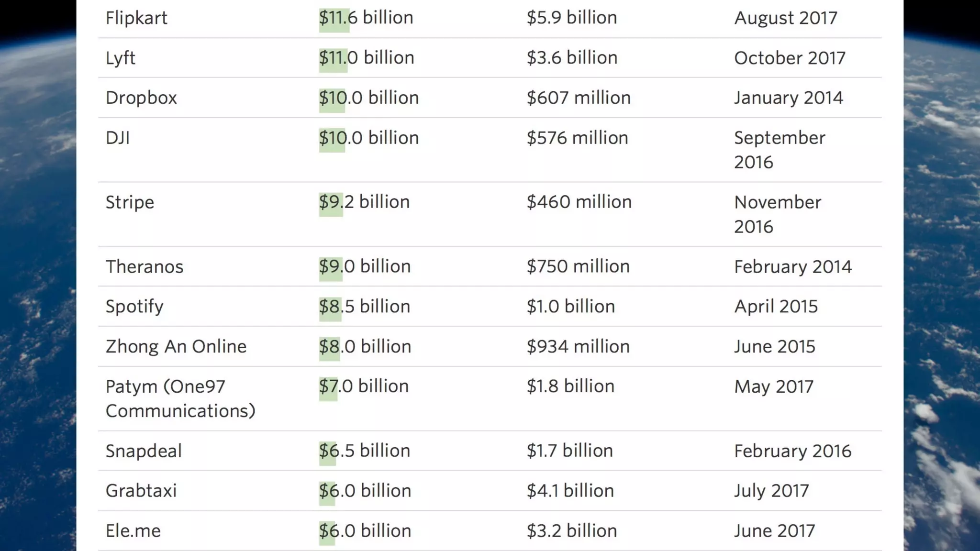Click the February 2016 Snapdeal date

coord(792,451)
